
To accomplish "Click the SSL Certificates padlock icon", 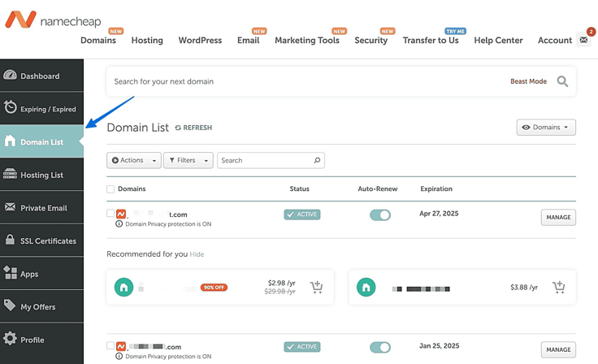I will point(10,240).
